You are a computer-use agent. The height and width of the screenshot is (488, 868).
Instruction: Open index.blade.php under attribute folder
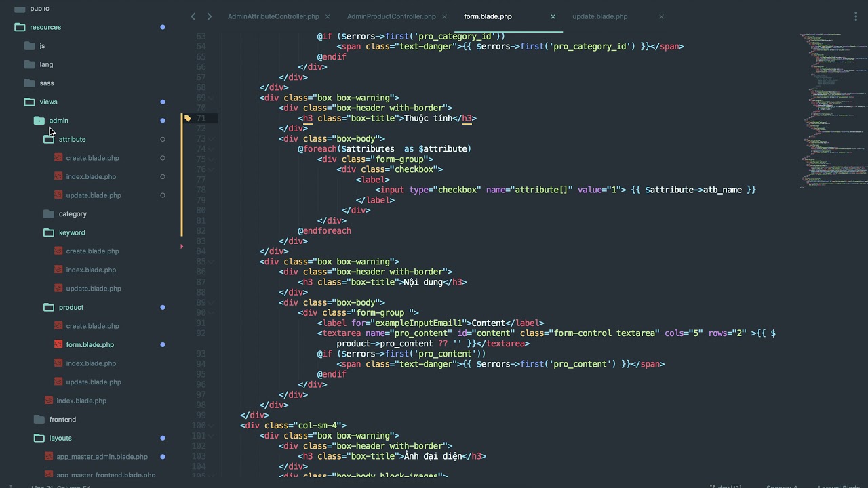[91, 177]
